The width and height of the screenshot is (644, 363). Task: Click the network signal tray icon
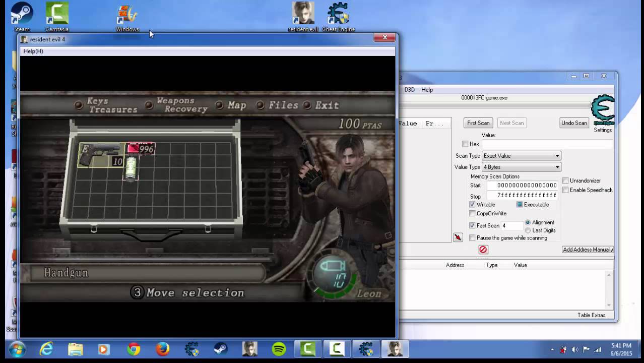pyautogui.click(x=598, y=349)
